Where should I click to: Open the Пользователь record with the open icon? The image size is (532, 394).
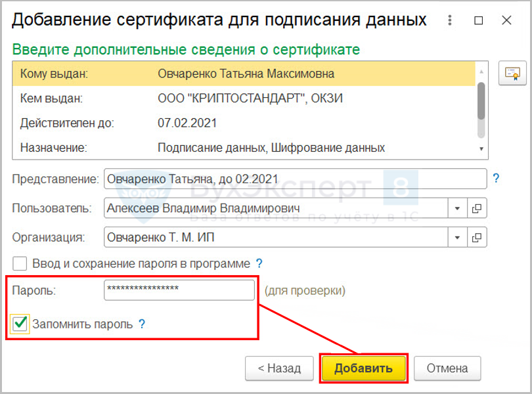[477, 208]
